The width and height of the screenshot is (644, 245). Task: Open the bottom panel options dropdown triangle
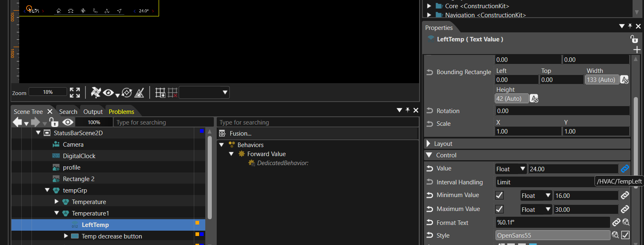pos(399,110)
